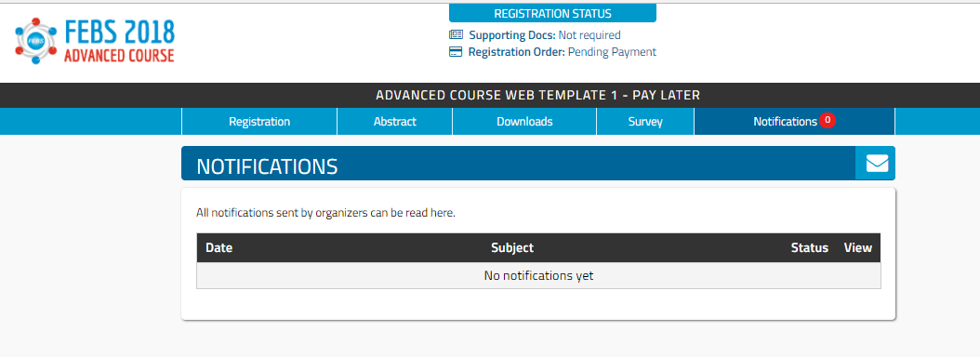The width and height of the screenshot is (980, 357).
Task: Click 'All notifications sent by organizers' text
Action: point(325,213)
